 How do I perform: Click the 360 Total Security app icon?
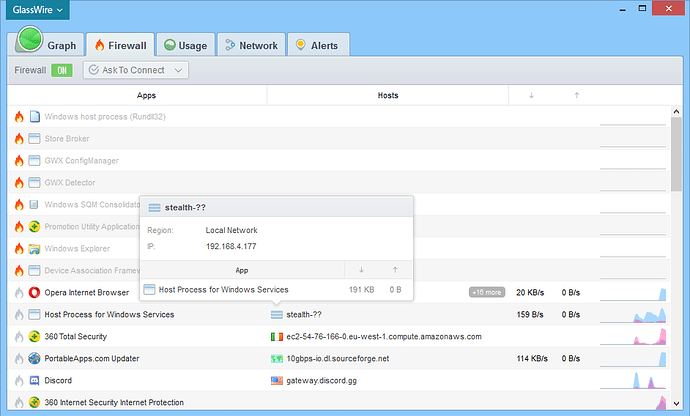[x=35, y=337]
